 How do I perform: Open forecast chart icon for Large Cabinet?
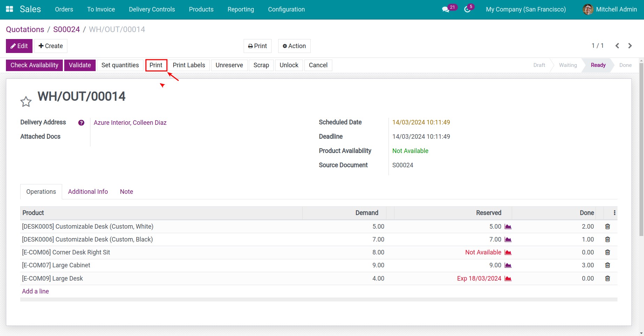tap(508, 265)
